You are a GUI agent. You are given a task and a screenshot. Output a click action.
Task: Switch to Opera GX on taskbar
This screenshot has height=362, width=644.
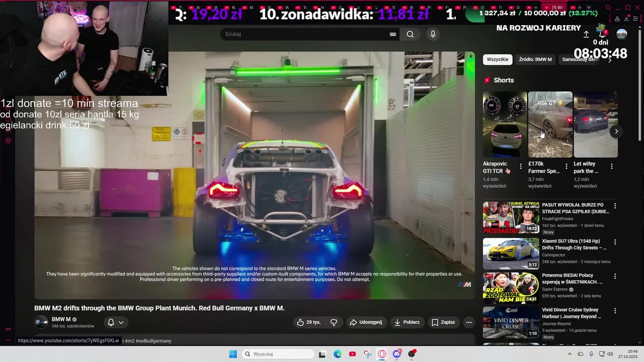pyautogui.click(x=382, y=354)
